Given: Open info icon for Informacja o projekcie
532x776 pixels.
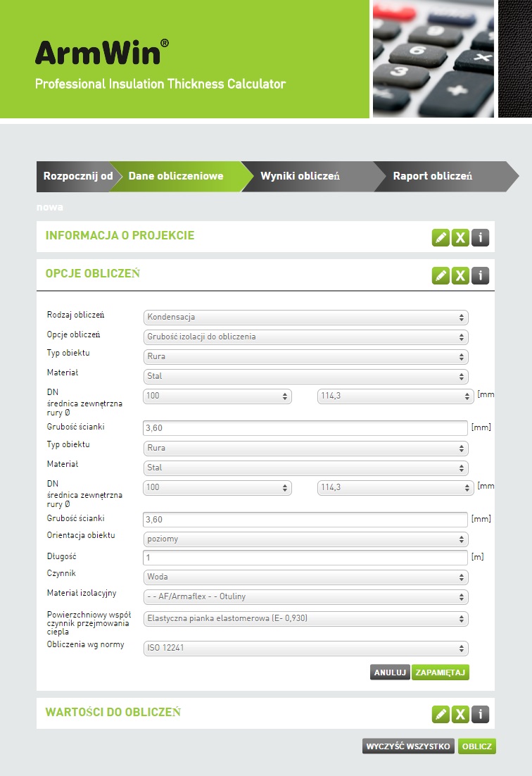Looking at the screenshot, I should coord(480,237).
